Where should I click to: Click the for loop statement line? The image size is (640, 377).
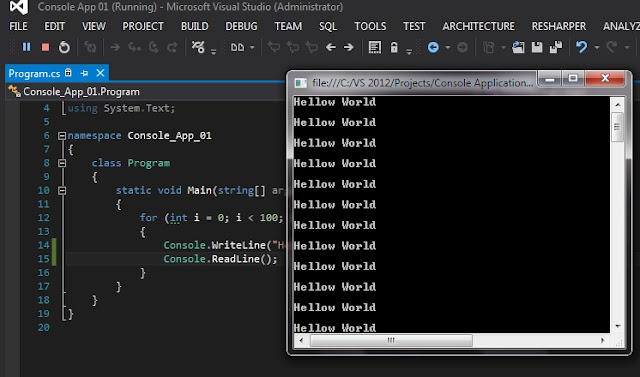click(x=211, y=217)
